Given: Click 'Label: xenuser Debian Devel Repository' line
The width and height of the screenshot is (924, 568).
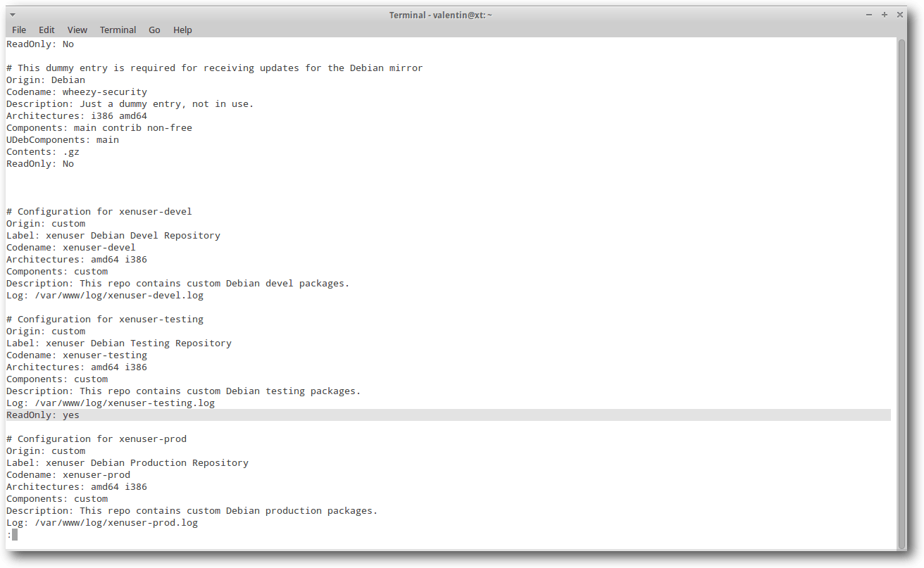Looking at the screenshot, I should 113,235.
